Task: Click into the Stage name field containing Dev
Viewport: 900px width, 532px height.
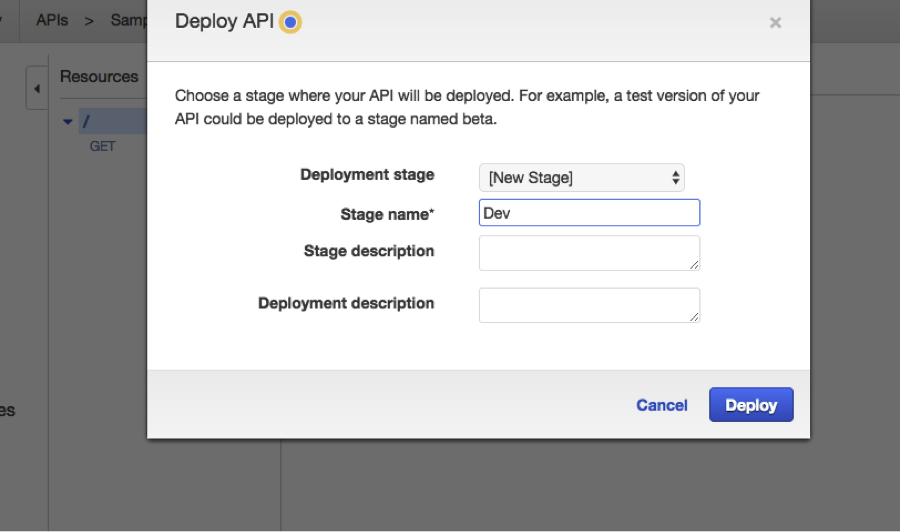Action: [x=589, y=213]
